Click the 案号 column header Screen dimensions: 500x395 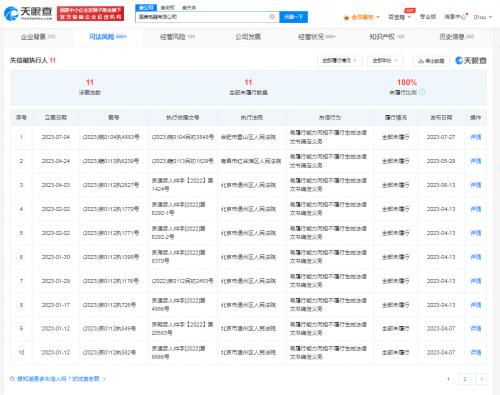point(114,117)
